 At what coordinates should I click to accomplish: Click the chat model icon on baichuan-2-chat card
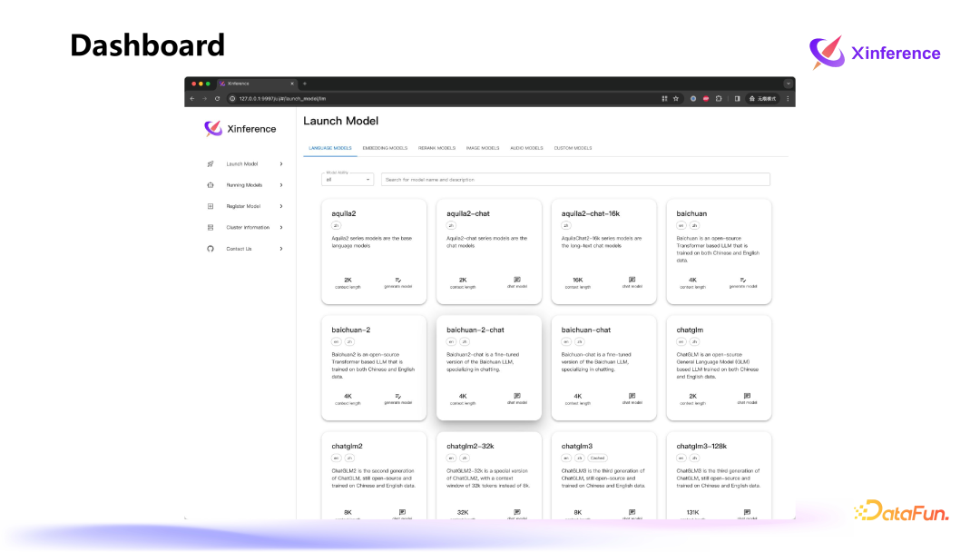pos(517,396)
